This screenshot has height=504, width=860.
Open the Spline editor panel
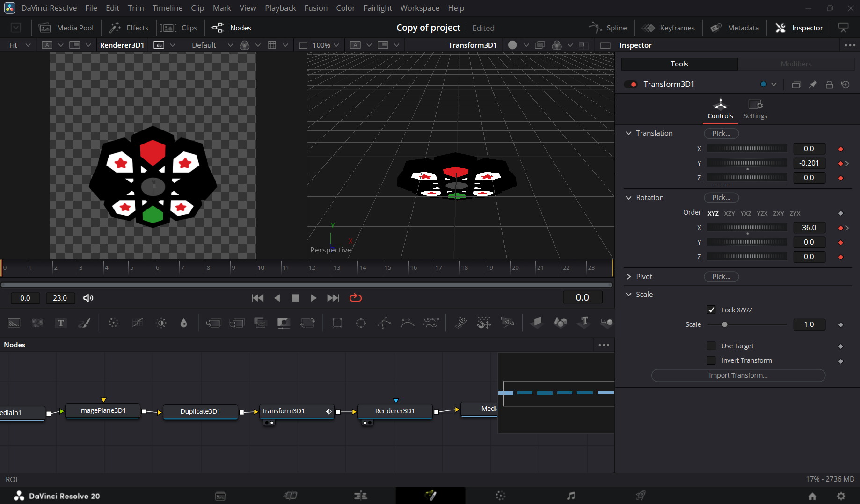(608, 28)
